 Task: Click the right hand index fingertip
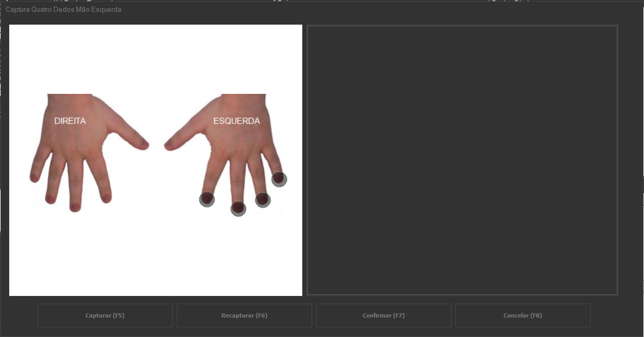106,198
